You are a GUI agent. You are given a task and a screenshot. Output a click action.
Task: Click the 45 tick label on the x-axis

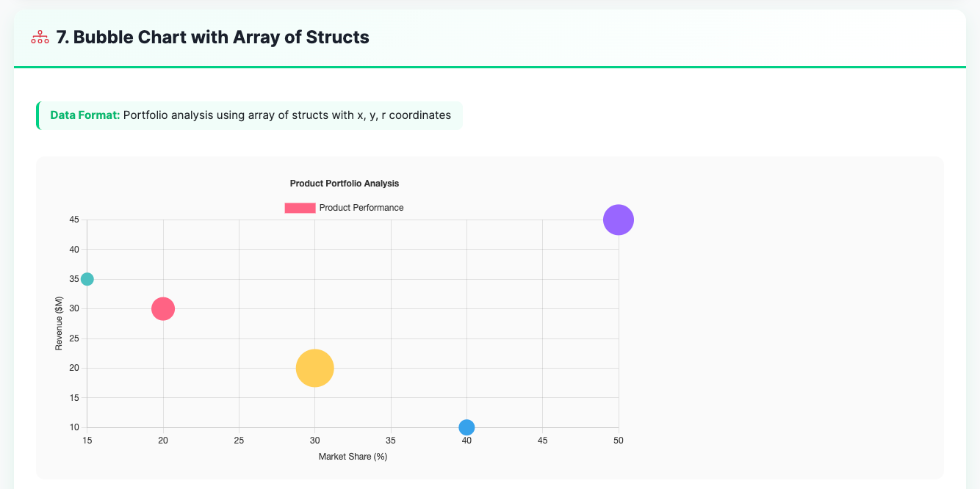point(542,441)
